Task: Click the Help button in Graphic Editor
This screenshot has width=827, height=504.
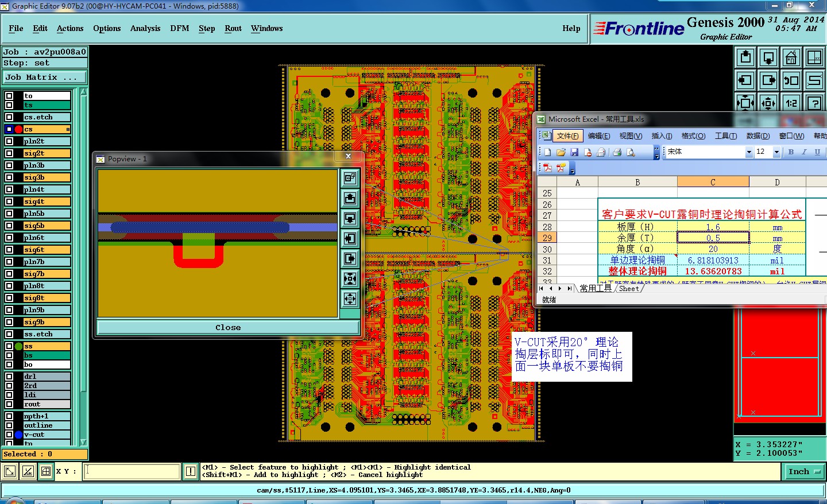Action: [x=571, y=28]
